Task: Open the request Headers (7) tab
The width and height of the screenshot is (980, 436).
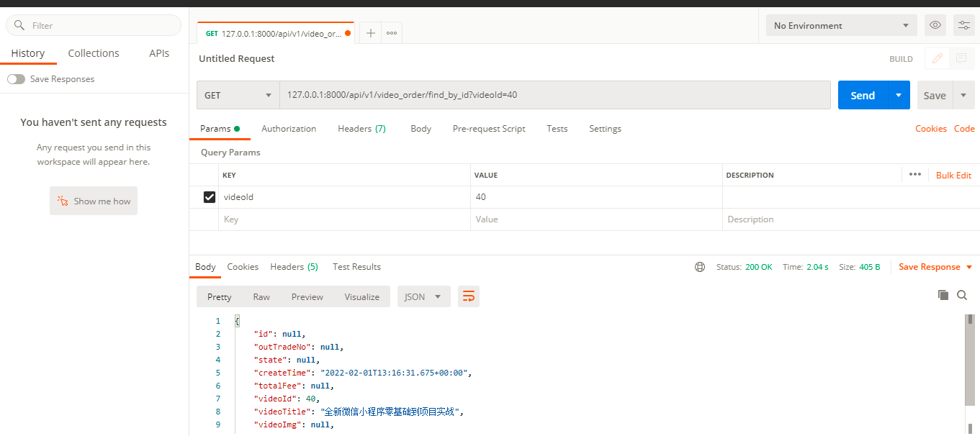Action: [361, 129]
